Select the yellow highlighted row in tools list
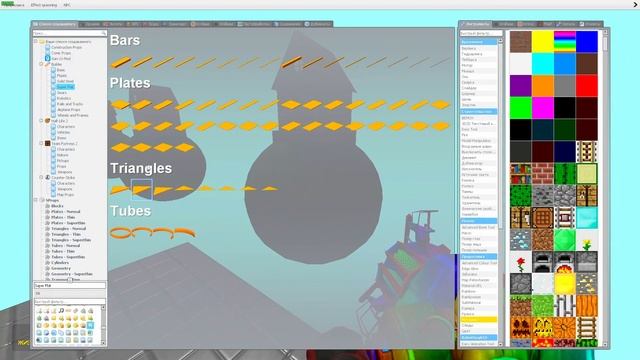The height and width of the screenshot is (360, 640). (x=478, y=319)
